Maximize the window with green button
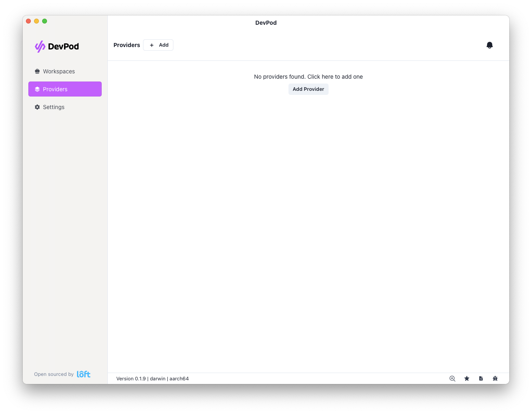 (x=45, y=21)
